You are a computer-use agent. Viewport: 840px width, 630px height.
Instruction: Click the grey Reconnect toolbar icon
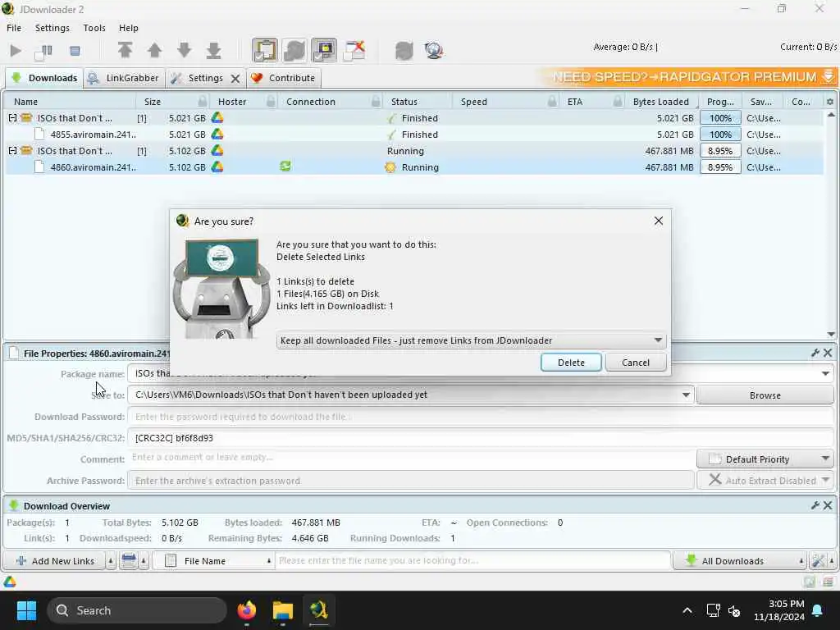point(404,50)
